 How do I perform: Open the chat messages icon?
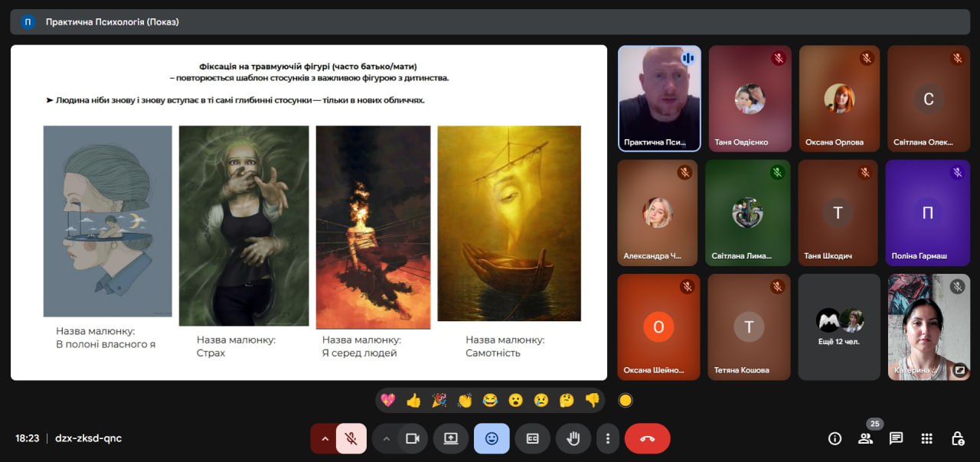click(x=896, y=438)
